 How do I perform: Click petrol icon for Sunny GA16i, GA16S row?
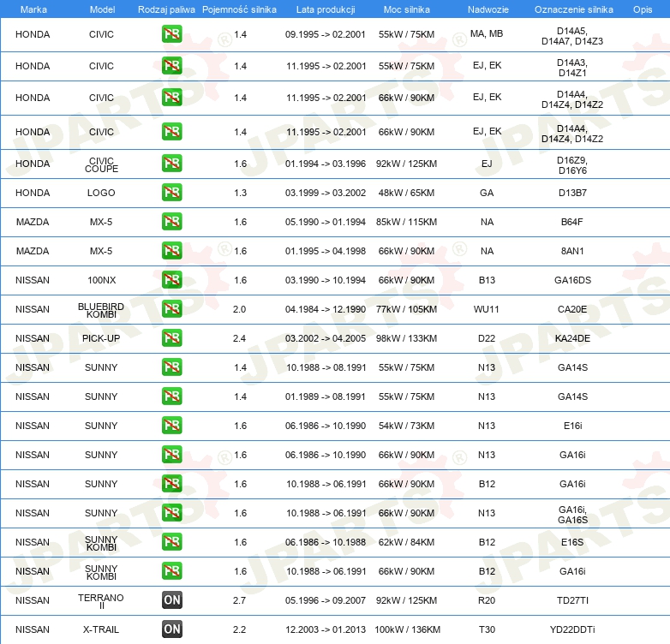tap(171, 513)
